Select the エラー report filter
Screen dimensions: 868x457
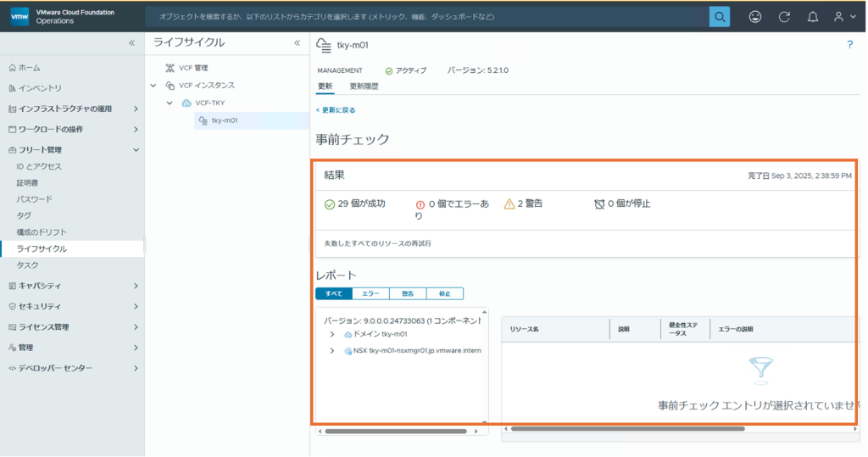click(x=371, y=293)
